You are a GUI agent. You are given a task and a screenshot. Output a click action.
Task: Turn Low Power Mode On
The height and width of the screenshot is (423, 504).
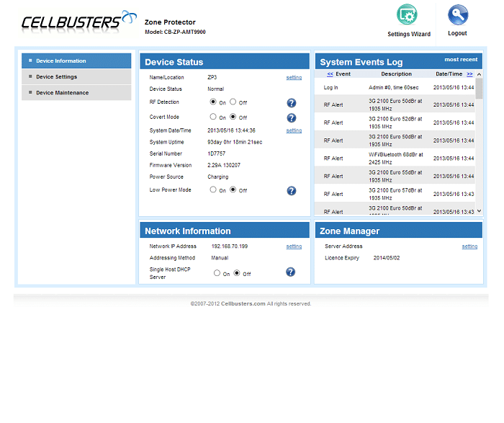pos(213,190)
